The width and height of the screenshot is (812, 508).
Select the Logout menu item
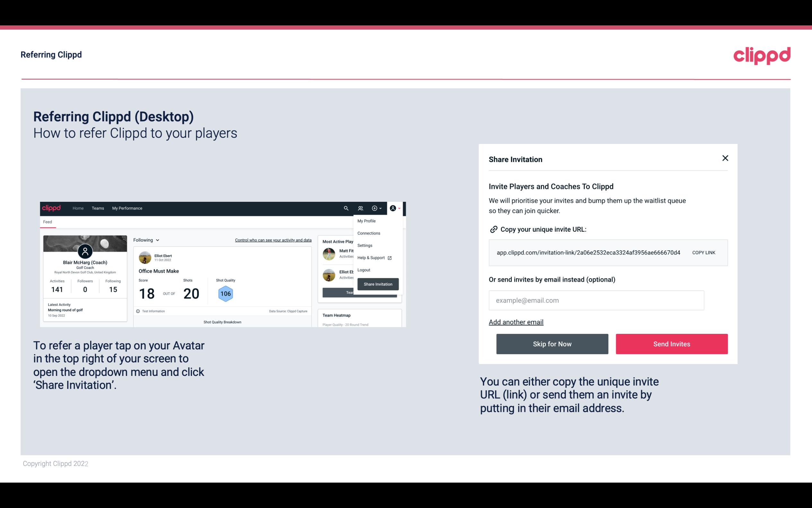coord(363,270)
